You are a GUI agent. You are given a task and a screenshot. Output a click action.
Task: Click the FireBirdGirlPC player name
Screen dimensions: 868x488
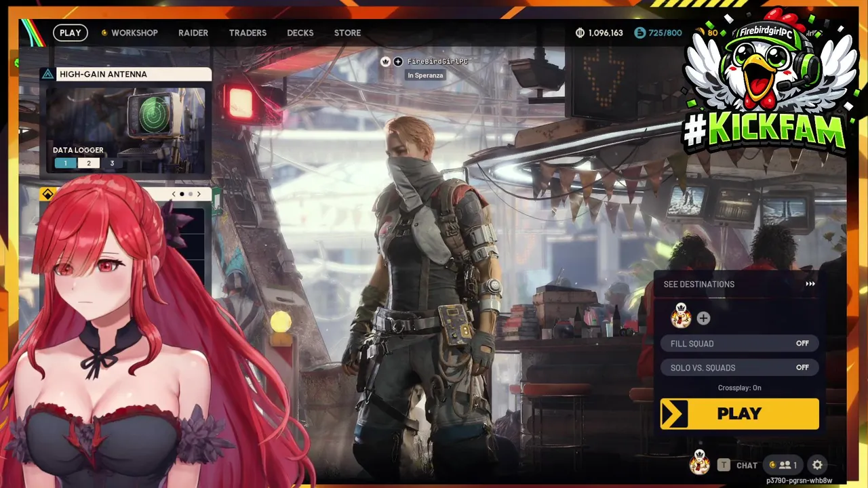[x=437, y=62]
